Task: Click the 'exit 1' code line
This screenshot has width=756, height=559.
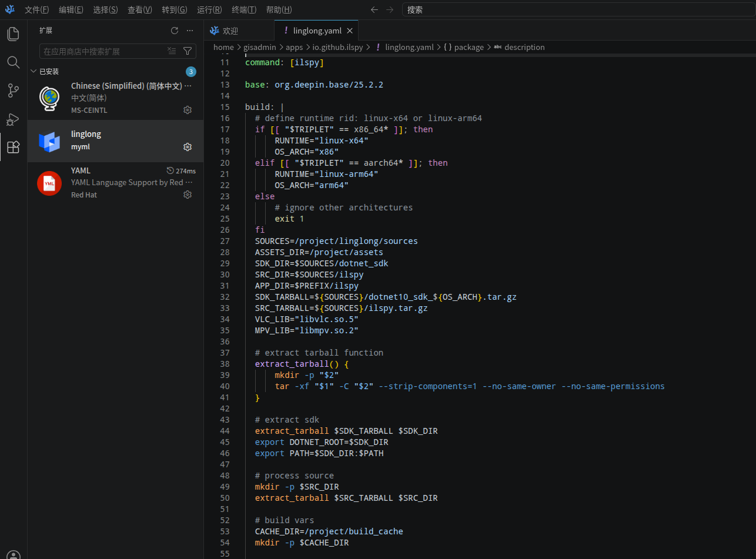Action: [x=289, y=219]
